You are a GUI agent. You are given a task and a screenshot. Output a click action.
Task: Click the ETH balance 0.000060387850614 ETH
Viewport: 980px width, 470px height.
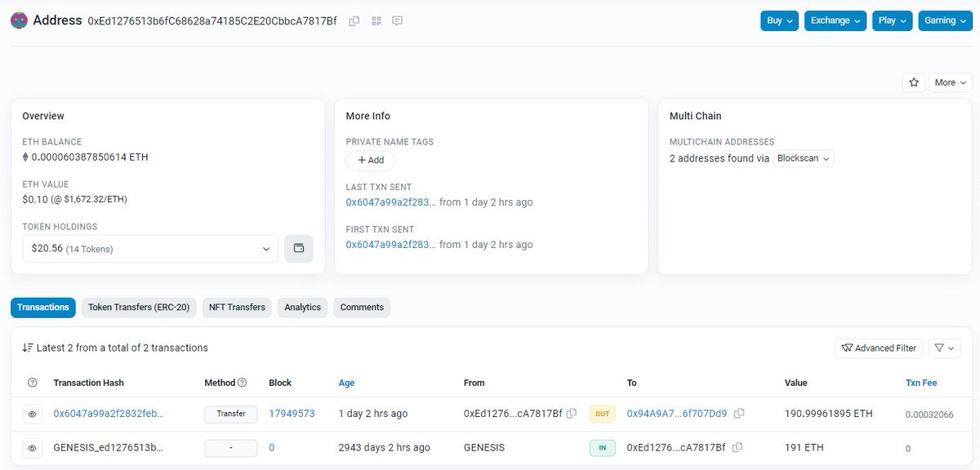[x=90, y=157]
